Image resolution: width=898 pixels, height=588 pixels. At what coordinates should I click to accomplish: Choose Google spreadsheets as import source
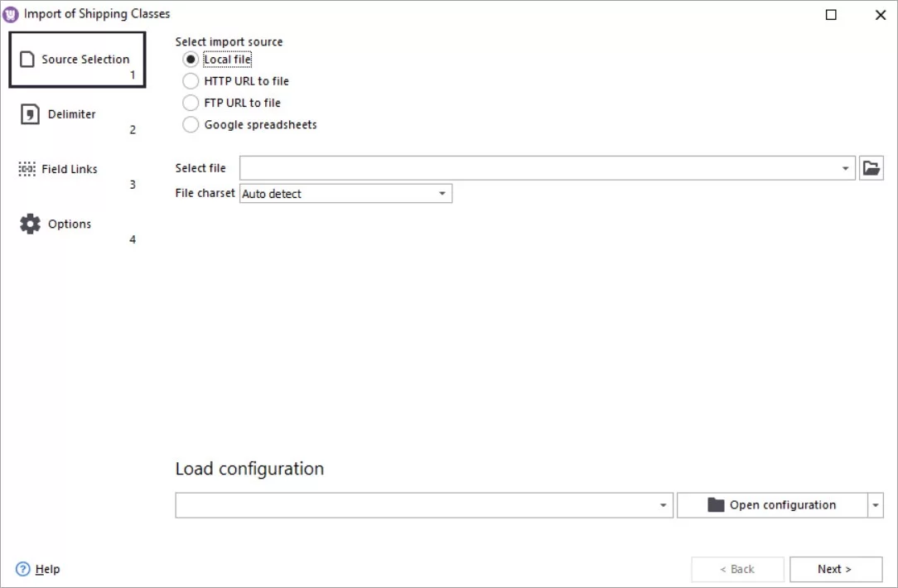point(191,124)
